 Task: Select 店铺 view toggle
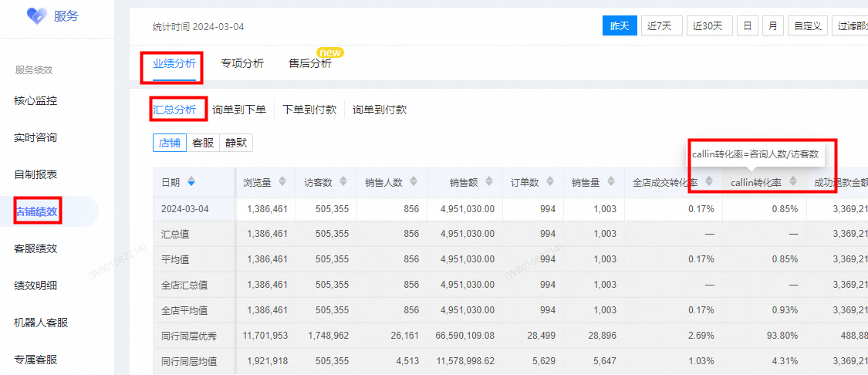click(170, 143)
